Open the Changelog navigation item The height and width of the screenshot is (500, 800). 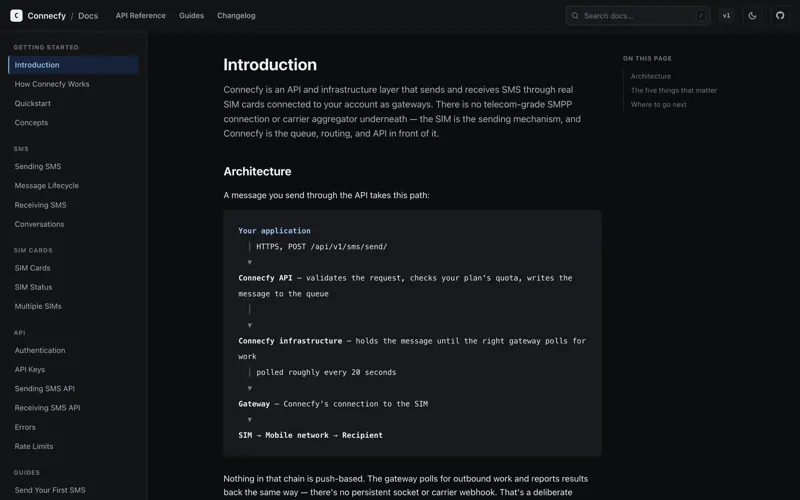236,16
